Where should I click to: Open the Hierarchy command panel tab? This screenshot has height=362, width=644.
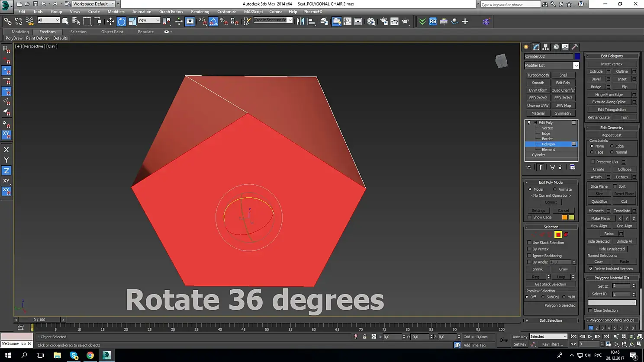point(546,47)
